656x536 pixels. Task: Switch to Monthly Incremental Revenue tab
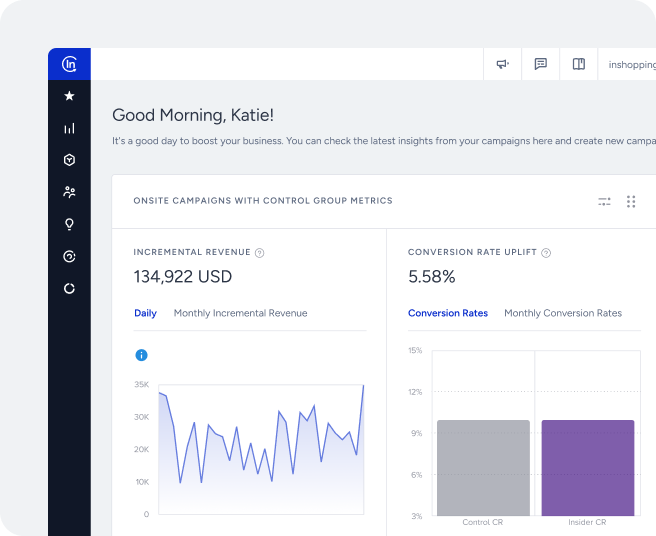[x=240, y=313]
